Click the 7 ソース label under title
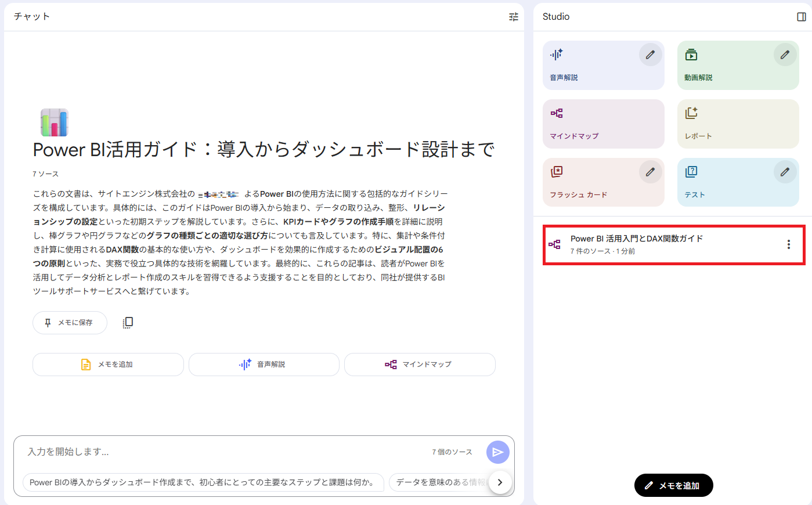812x505 pixels. (45, 174)
